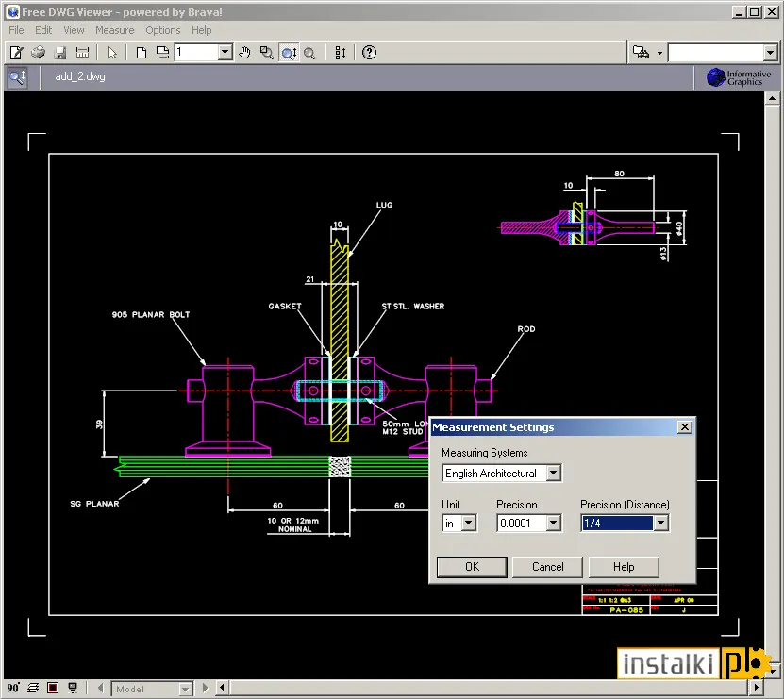Expand the page number dropdown

point(225,52)
